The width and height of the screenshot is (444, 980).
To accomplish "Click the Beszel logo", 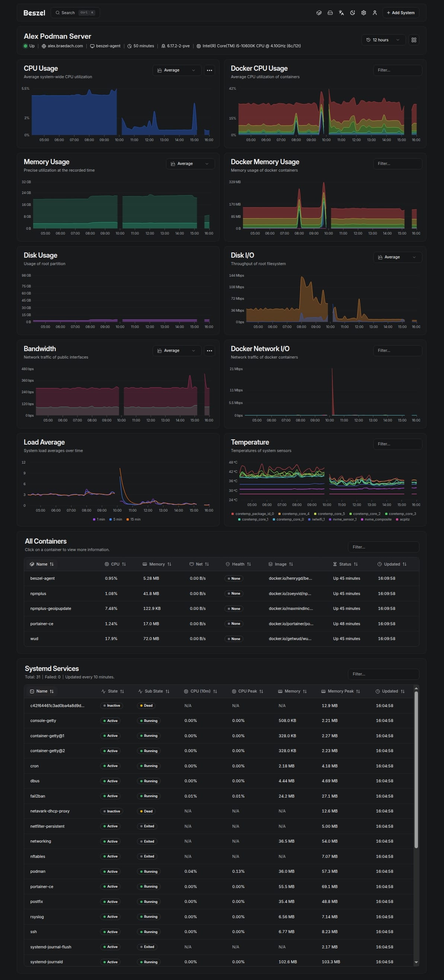I will (34, 13).
